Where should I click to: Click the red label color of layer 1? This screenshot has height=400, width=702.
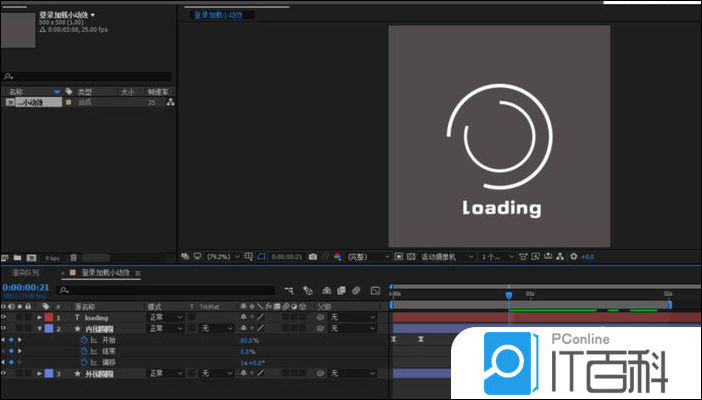(x=49, y=317)
